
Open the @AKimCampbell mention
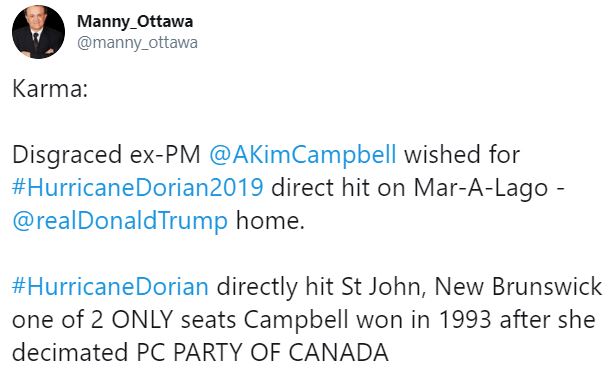click(302, 154)
